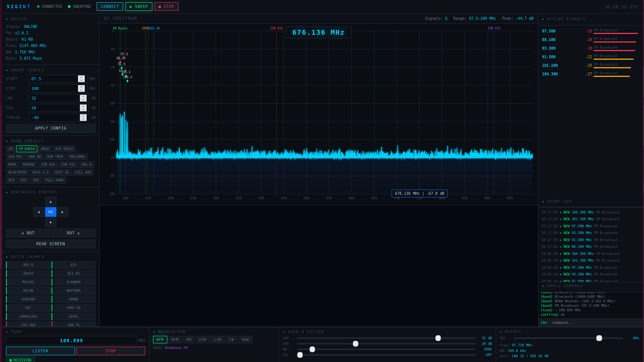Launch the AIS quick launch app
Image resolution: width=644 pixels, height=362 pixels.
(73, 265)
